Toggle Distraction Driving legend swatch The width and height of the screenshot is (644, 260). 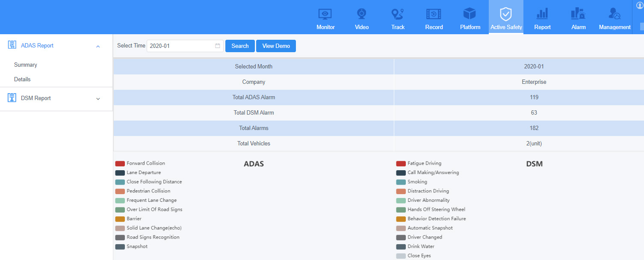[401, 191]
